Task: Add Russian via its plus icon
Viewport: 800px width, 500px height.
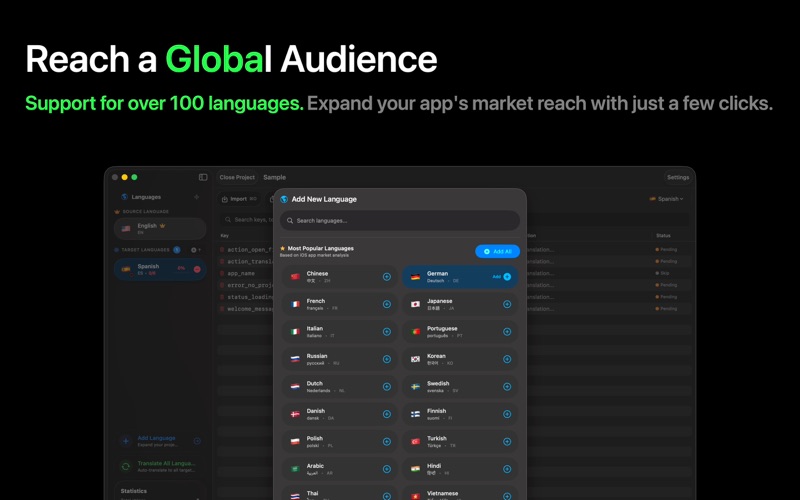Action: click(x=387, y=359)
